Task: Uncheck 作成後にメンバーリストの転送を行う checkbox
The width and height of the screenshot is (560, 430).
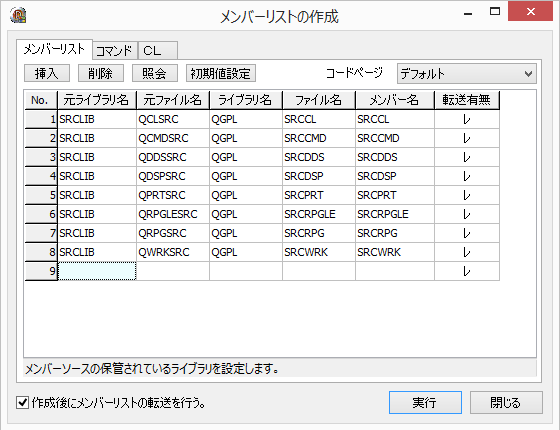Action: (22, 403)
